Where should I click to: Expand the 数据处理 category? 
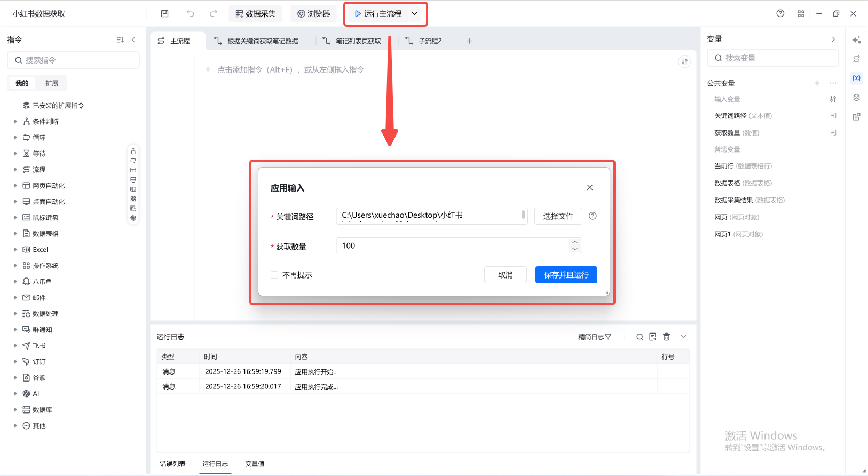click(15, 314)
